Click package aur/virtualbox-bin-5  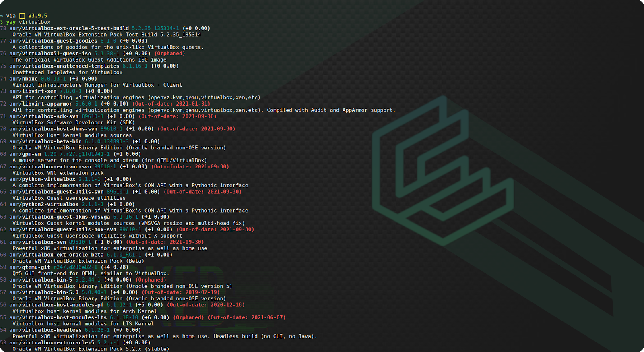pos(41,280)
